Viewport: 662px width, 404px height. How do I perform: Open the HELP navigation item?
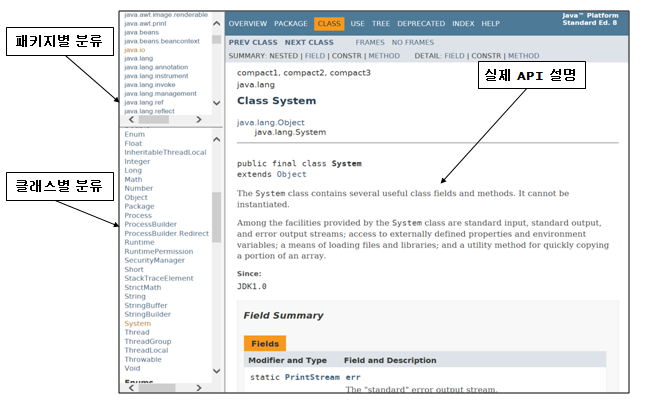click(491, 24)
